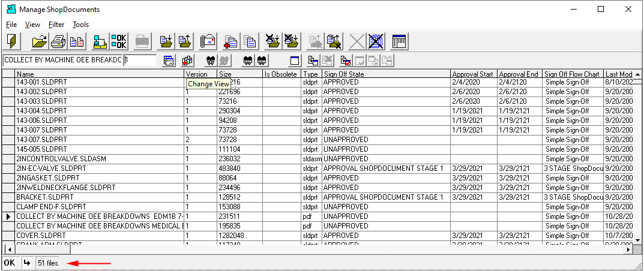Click the small list form icon beside version box

[169, 61]
